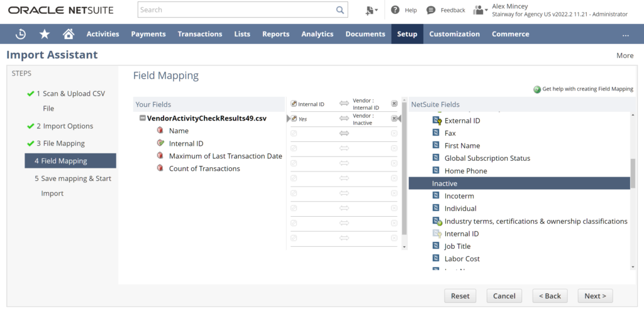
Task: Open the Recent Records clock icon
Action: (x=21, y=34)
